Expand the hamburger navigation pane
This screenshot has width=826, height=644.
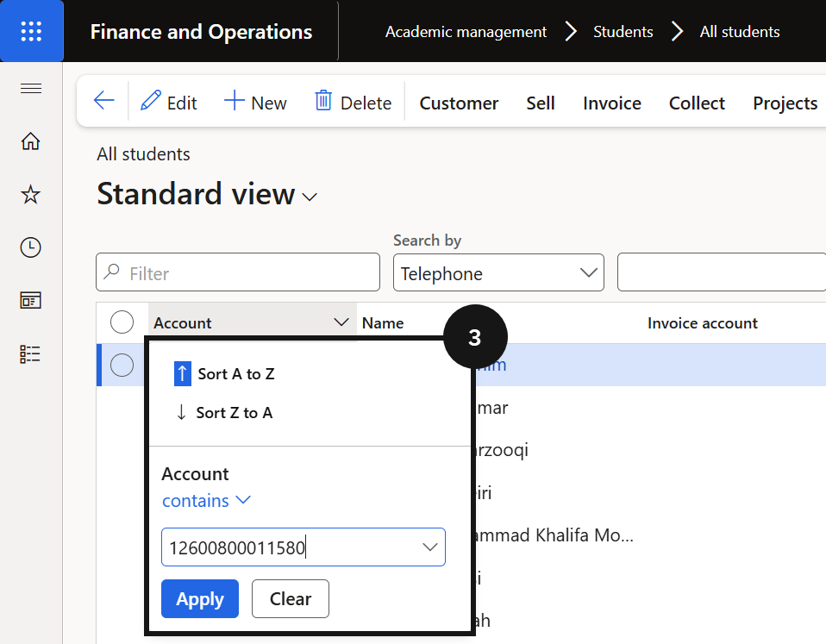tap(31, 89)
